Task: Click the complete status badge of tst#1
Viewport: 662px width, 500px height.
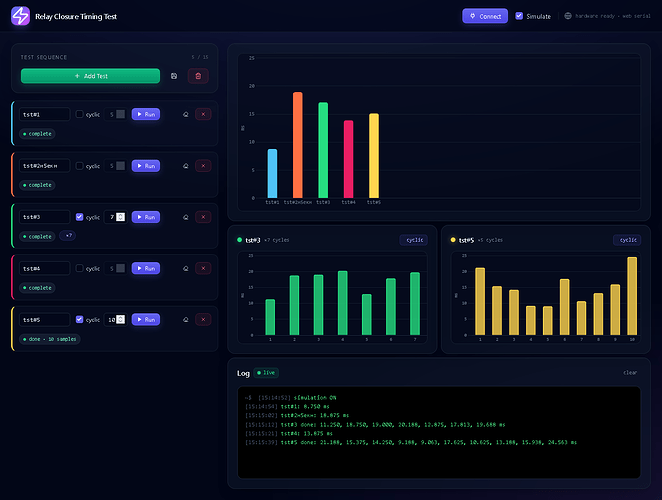Action: coord(37,134)
